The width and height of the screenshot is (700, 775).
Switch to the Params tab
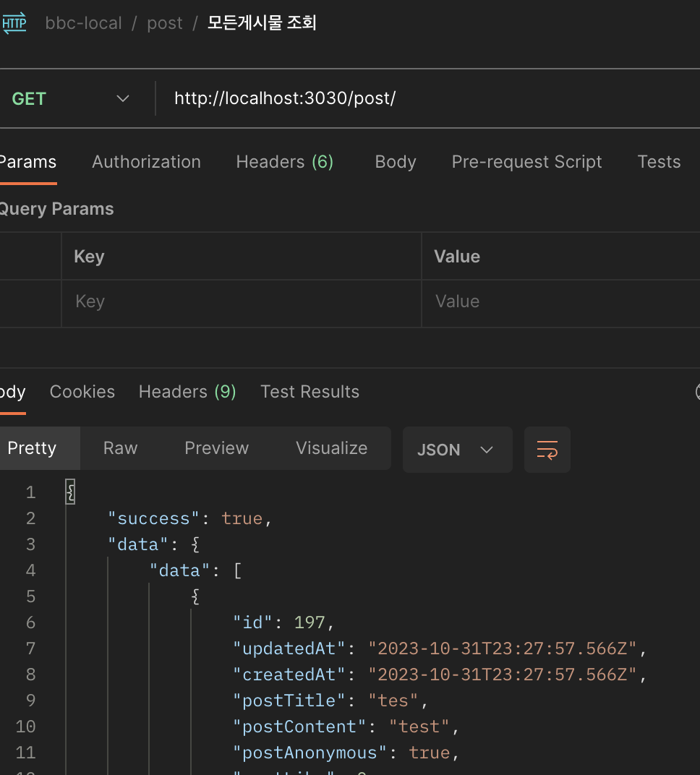point(27,162)
